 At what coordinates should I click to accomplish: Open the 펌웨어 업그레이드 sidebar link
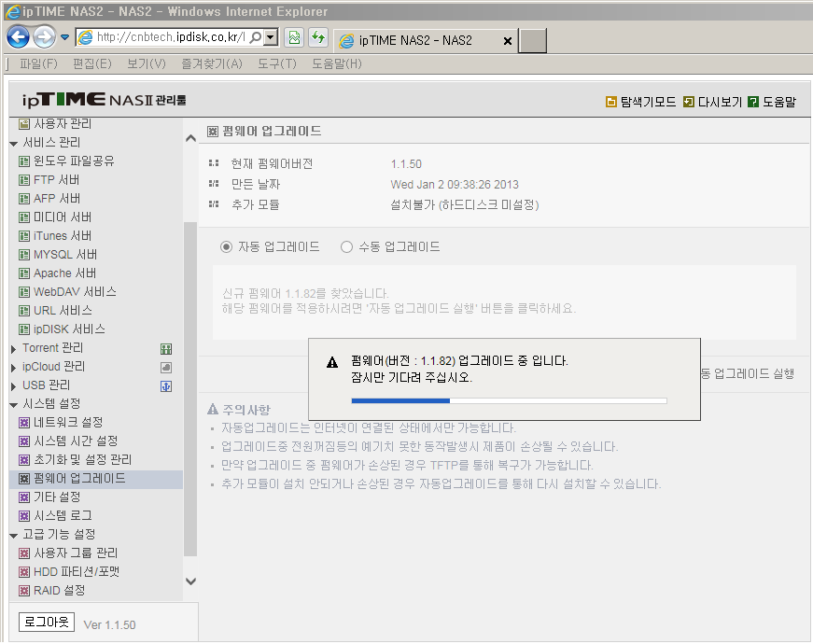point(79,479)
